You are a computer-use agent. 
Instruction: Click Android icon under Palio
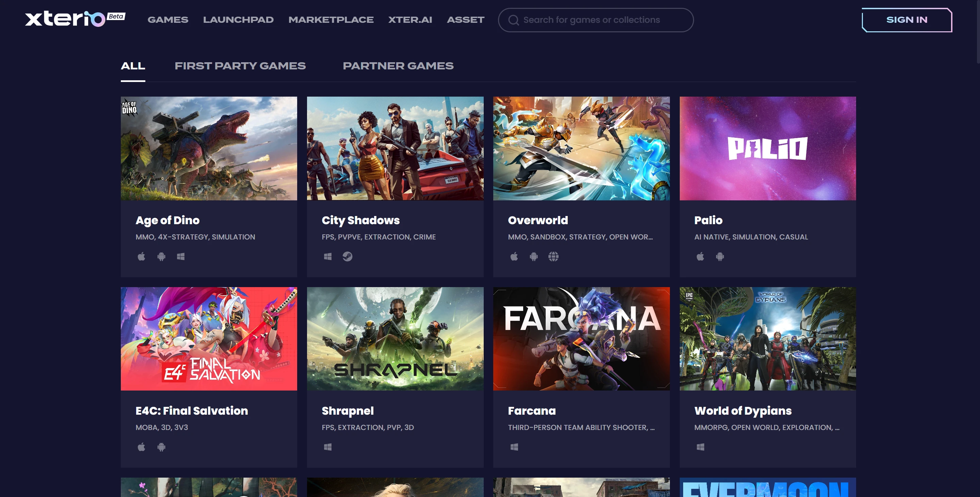point(720,257)
